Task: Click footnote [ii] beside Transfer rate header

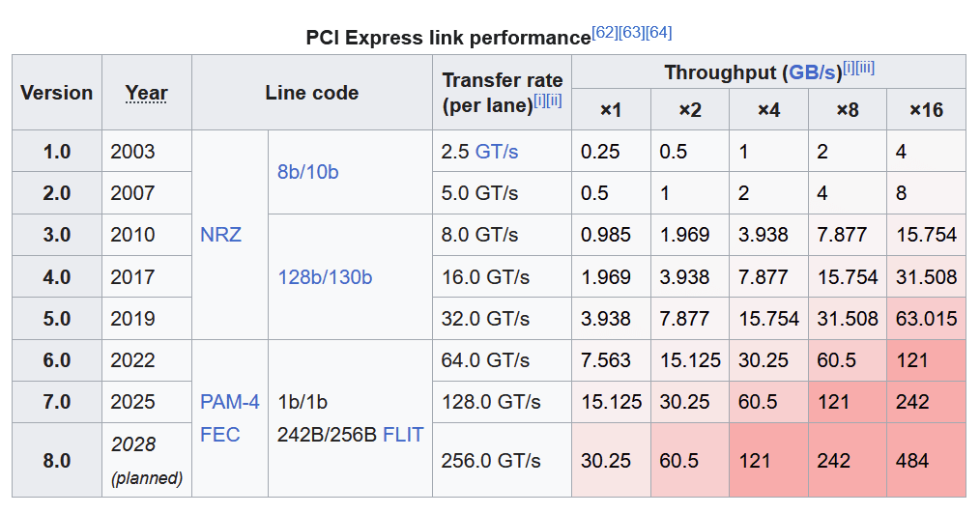Action: click(x=554, y=100)
